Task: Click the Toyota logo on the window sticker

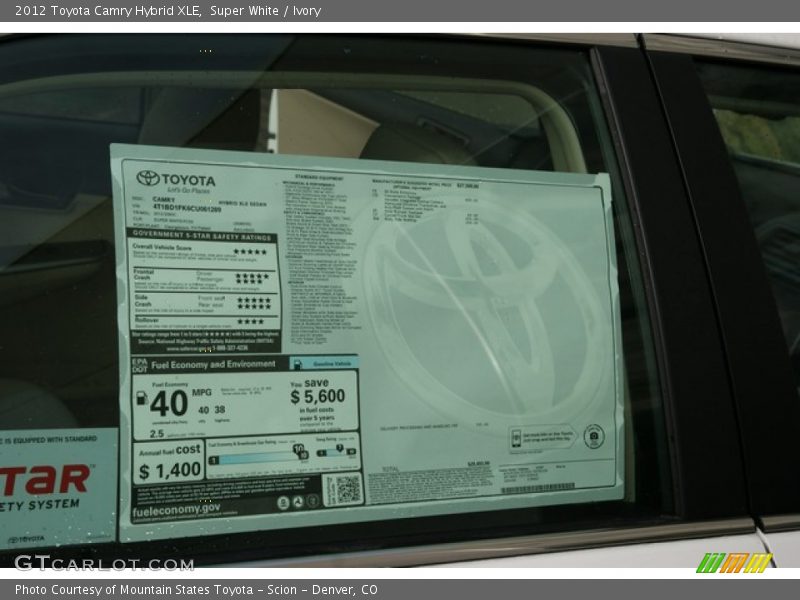Action: coord(148,178)
